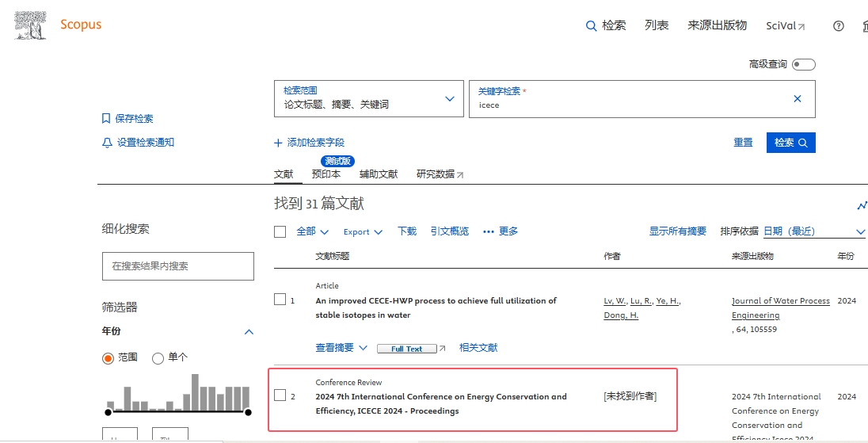Viewport: 868px width, 443px height.
Task: Click the 重置 reset link
Action: click(743, 143)
